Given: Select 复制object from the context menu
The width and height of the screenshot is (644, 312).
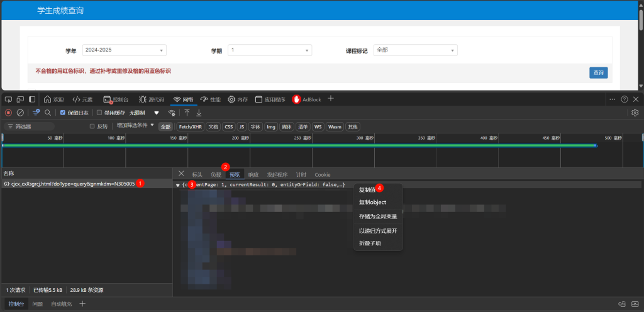Looking at the screenshot, I should tap(372, 203).
